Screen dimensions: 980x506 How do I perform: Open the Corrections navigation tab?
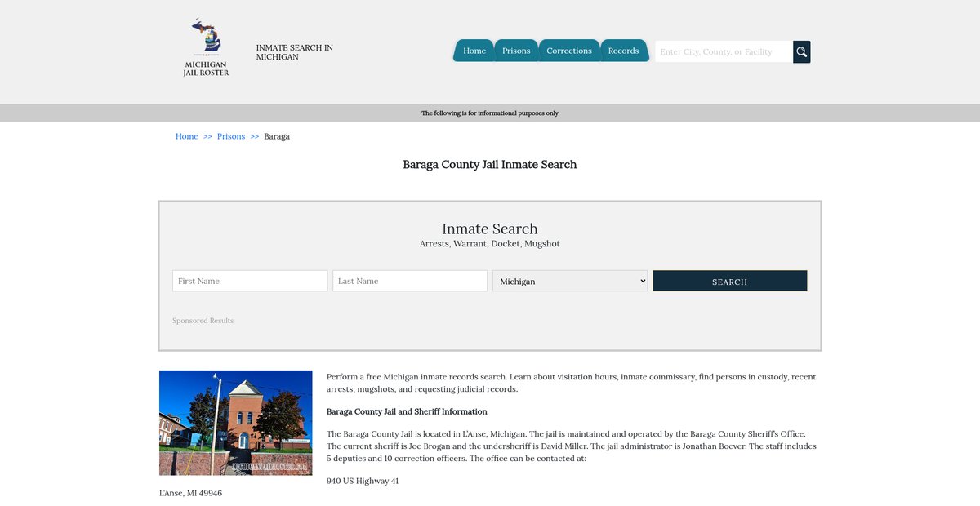point(569,51)
